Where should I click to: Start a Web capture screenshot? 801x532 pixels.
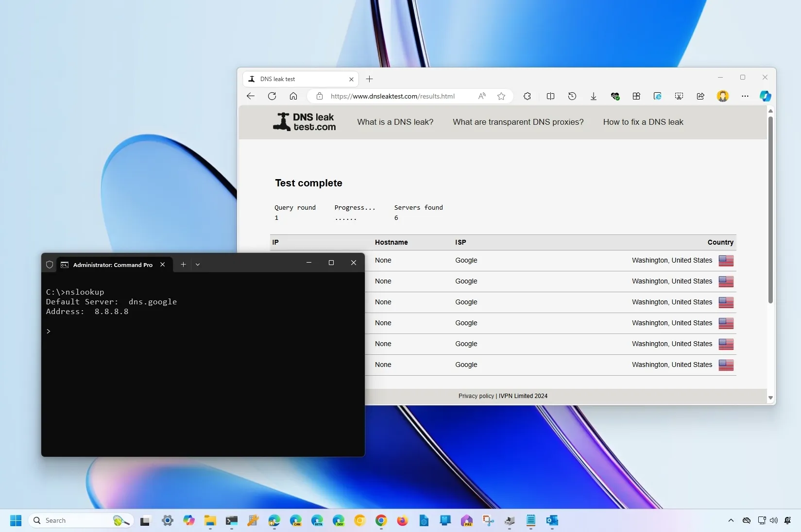(679, 96)
